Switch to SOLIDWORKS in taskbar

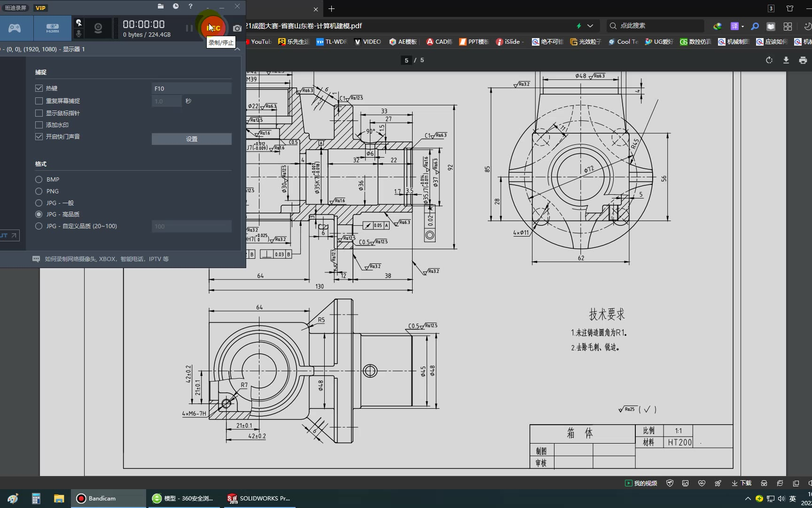click(259, 499)
